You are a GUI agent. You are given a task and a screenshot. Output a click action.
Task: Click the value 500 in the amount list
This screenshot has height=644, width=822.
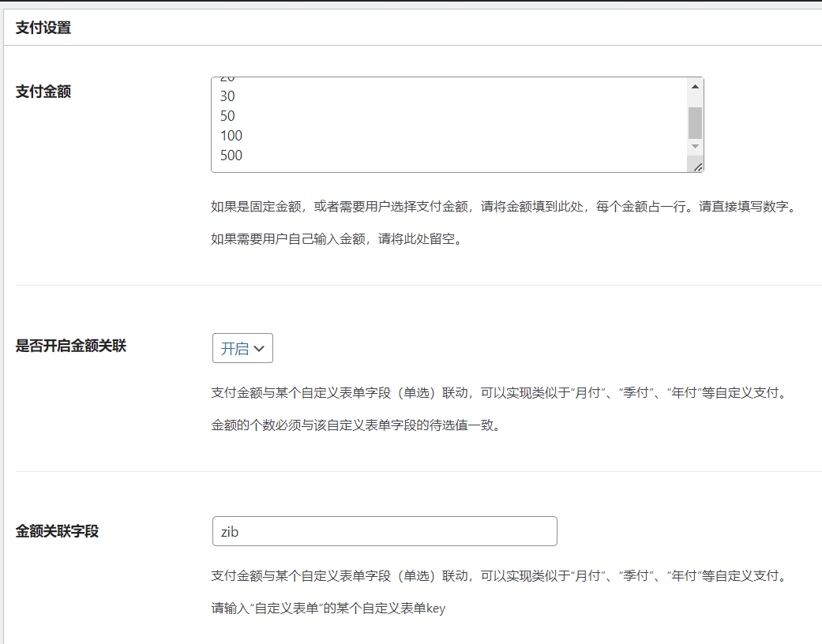tap(232, 155)
